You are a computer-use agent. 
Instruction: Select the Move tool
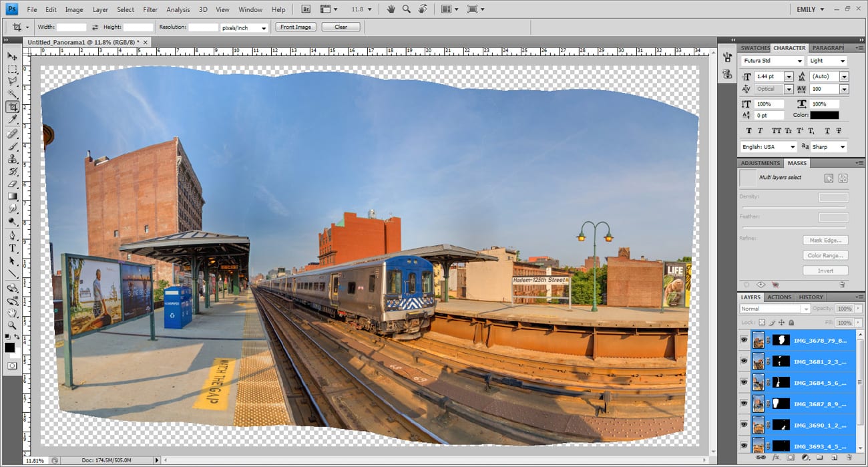tap(12, 57)
